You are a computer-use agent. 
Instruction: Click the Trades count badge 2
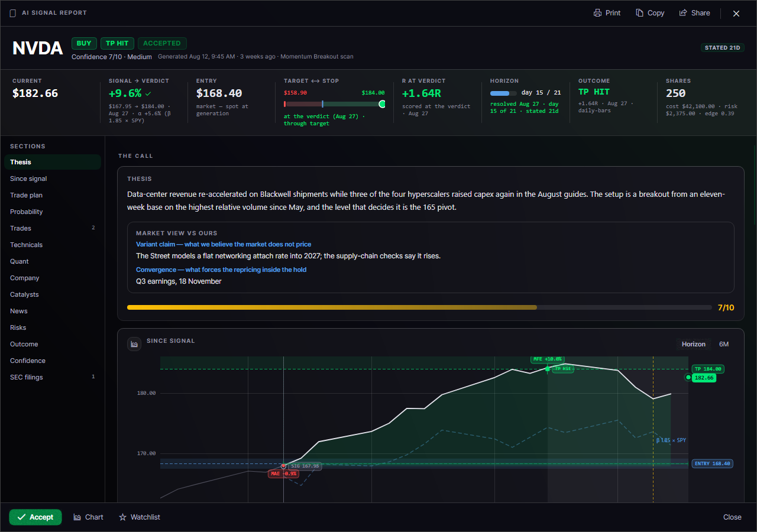click(x=93, y=228)
